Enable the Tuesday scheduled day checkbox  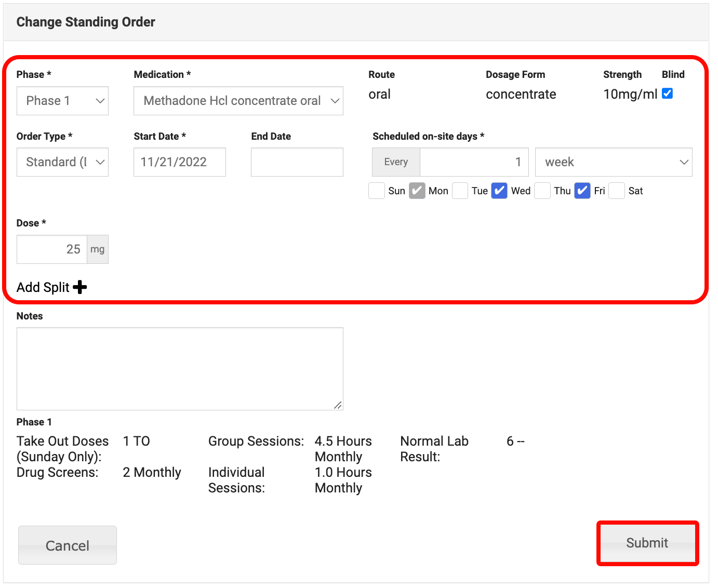coord(460,191)
